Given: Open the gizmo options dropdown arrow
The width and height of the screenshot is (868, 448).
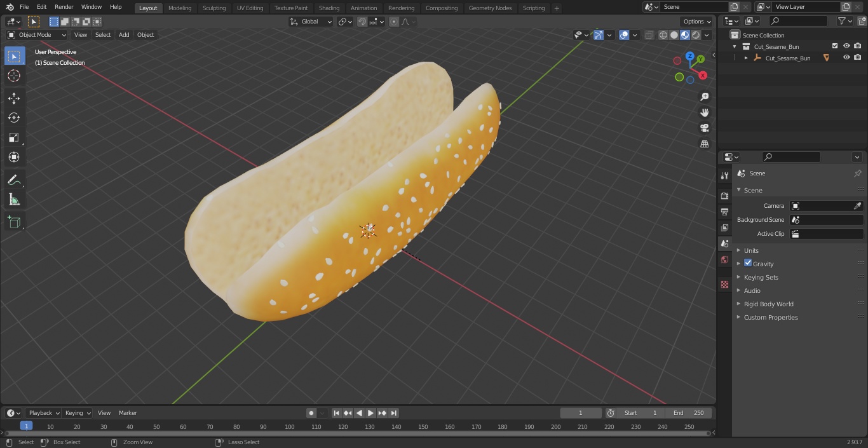Looking at the screenshot, I should pos(609,35).
